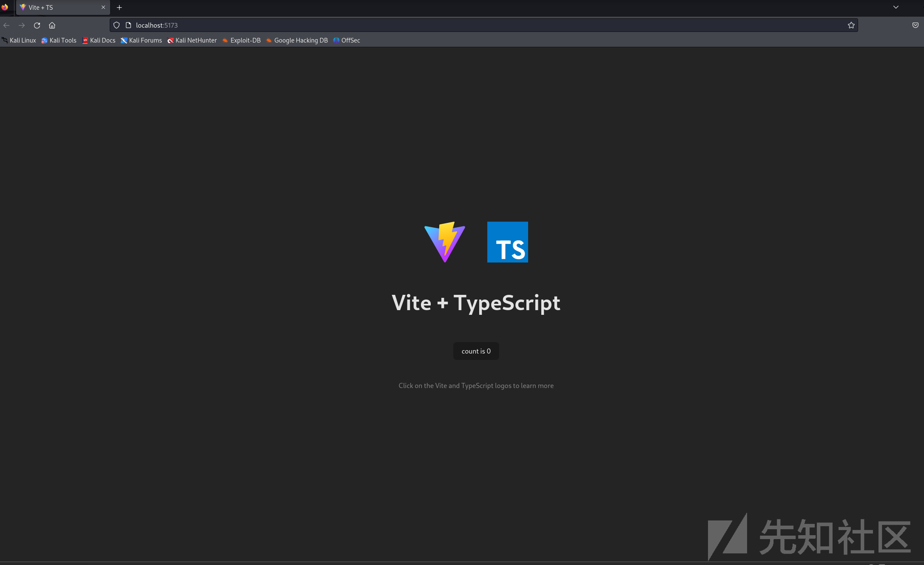The width and height of the screenshot is (924, 565).
Task: Focus the localhost:5173 address bar
Action: tap(483, 26)
